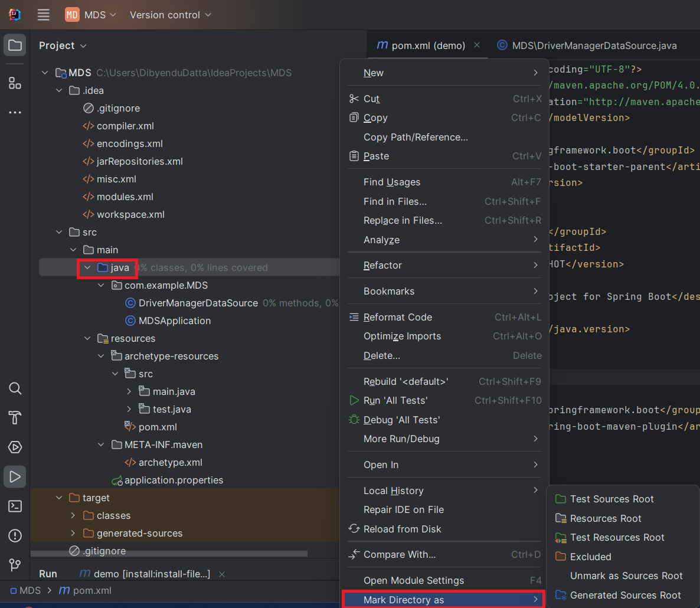The width and height of the screenshot is (700, 608).
Task: Open the main hamburger menu
Action: click(x=44, y=15)
